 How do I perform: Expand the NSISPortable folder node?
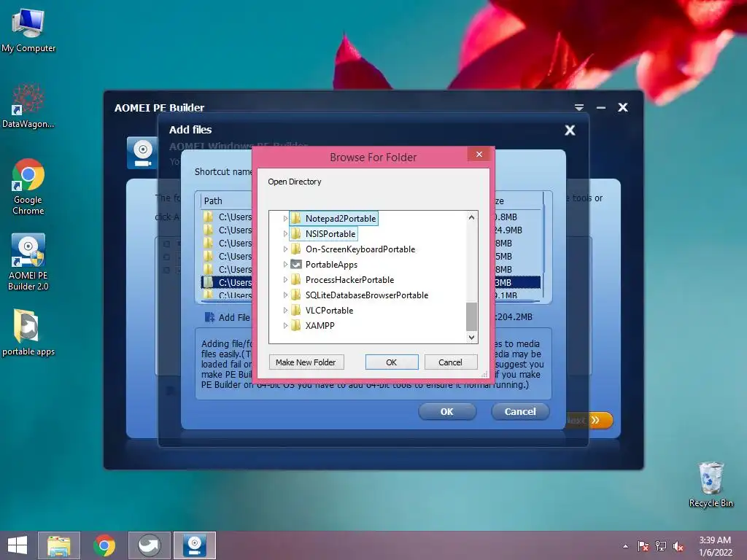285,234
